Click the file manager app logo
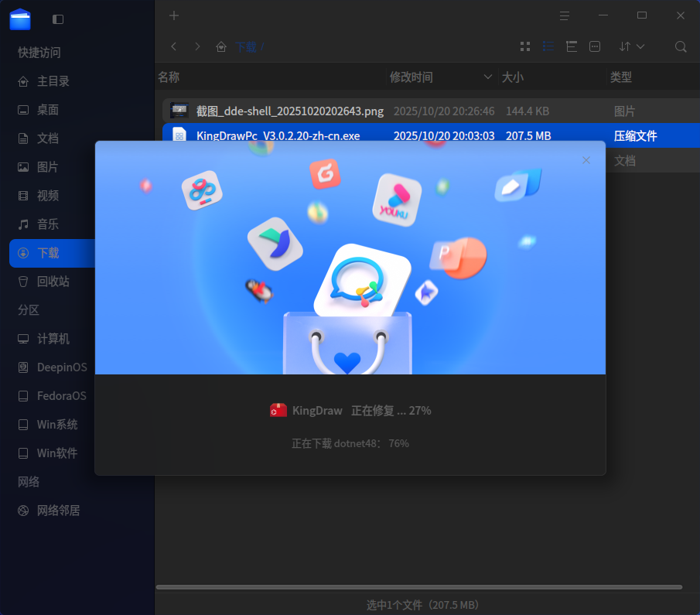This screenshot has width=700, height=615. click(x=20, y=19)
